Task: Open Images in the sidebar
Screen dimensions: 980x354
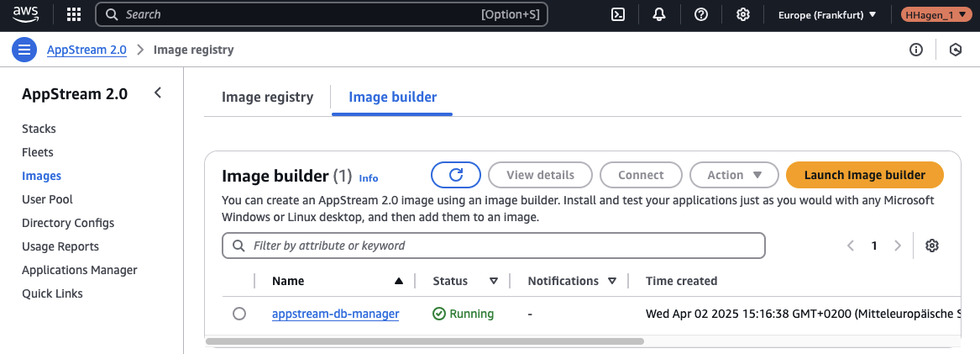Action: click(41, 176)
